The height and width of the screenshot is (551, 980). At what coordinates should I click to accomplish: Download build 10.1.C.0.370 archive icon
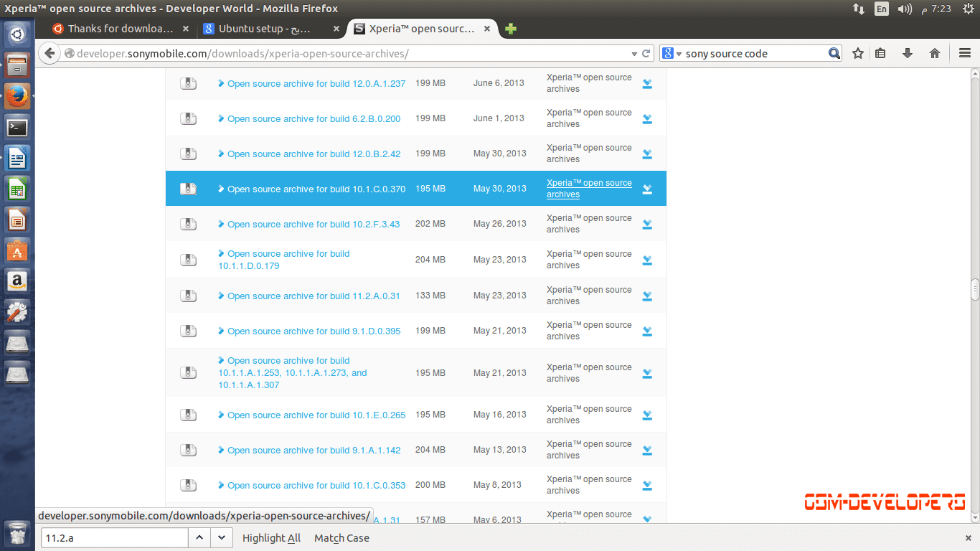point(647,189)
